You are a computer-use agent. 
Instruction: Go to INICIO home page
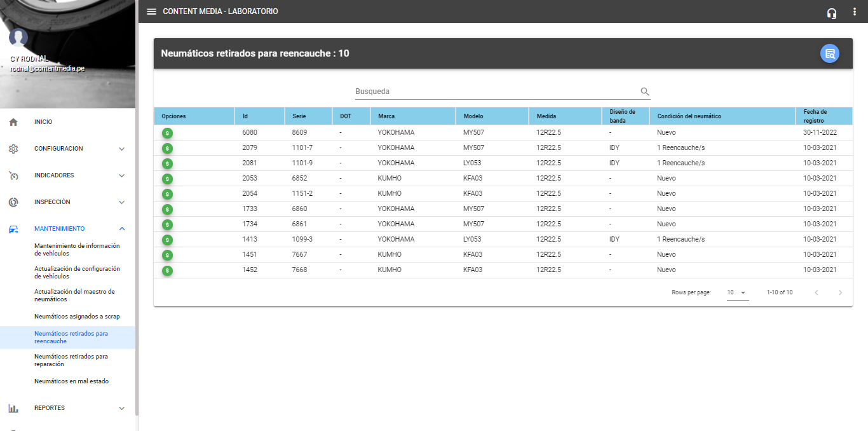pos(43,122)
